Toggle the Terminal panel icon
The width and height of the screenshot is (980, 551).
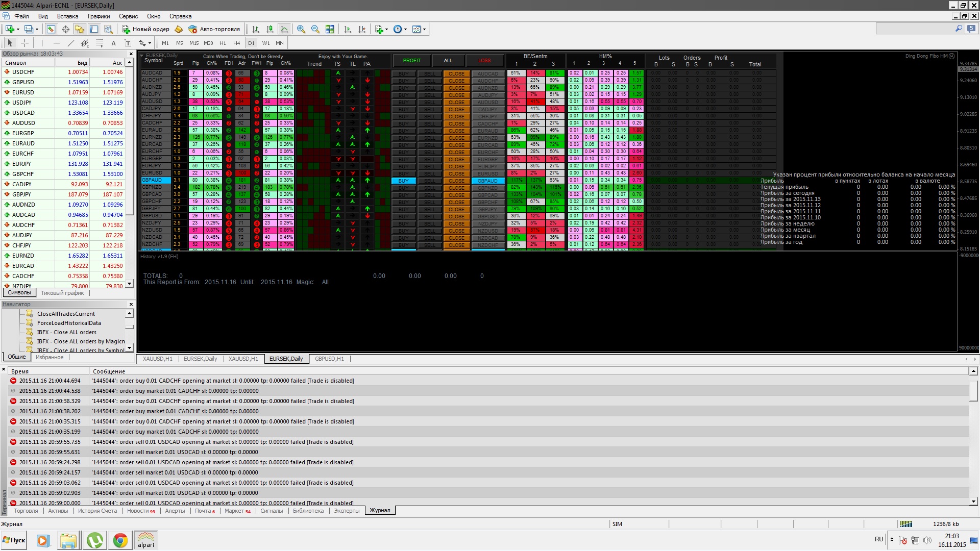[94, 29]
